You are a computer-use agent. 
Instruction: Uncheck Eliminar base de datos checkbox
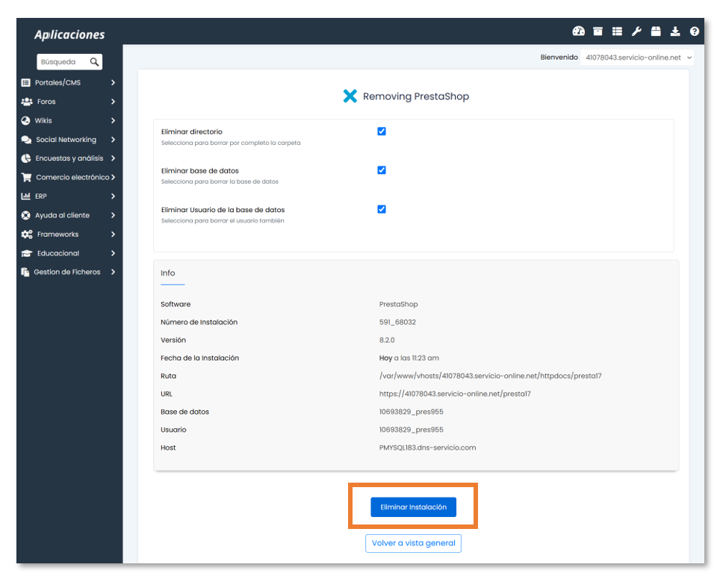coord(382,170)
